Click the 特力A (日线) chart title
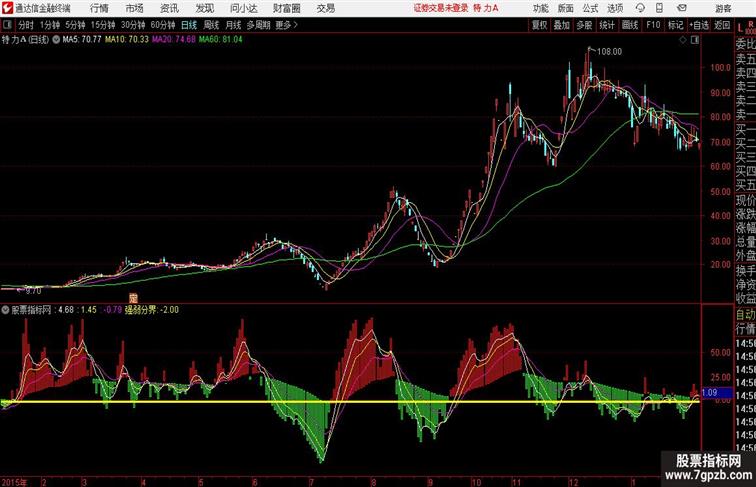Image resolution: width=756 pixels, height=487 pixels. point(25,40)
